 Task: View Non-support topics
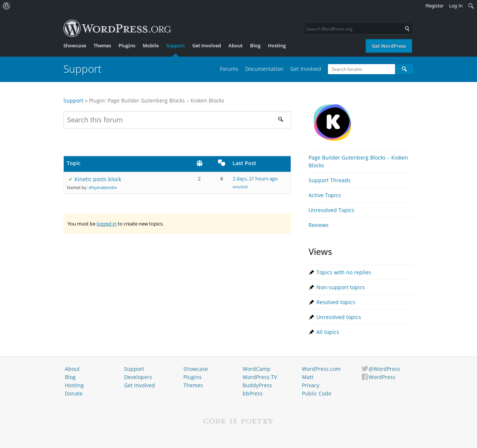(341, 287)
